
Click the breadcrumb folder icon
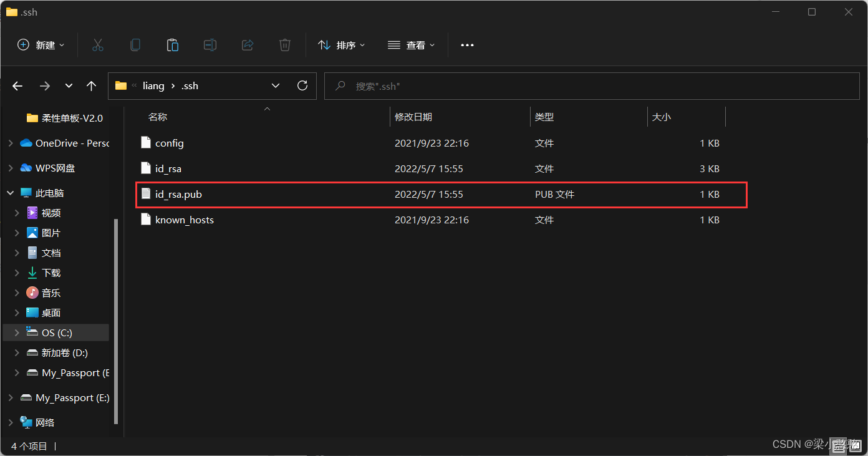click(121, 85)
